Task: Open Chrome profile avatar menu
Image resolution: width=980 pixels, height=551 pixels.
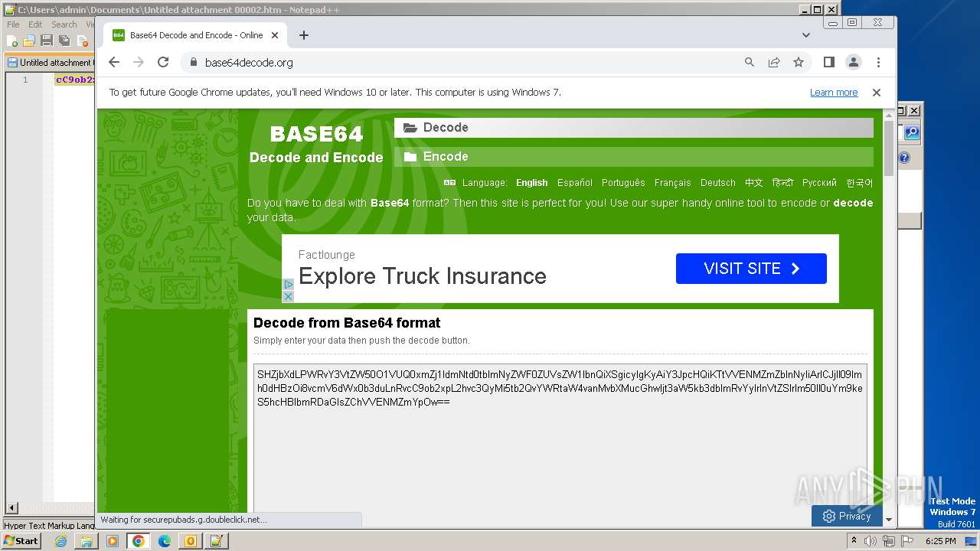Action: [853, 62]
